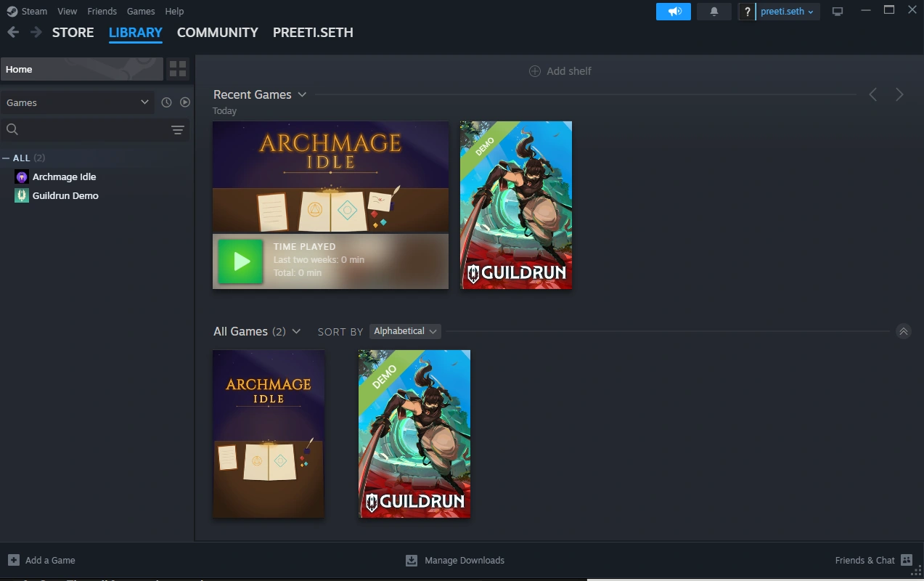Open Archmage Idle cover in All Games
Viewport: 924px width, 581px height.
(x=269, y=434)
